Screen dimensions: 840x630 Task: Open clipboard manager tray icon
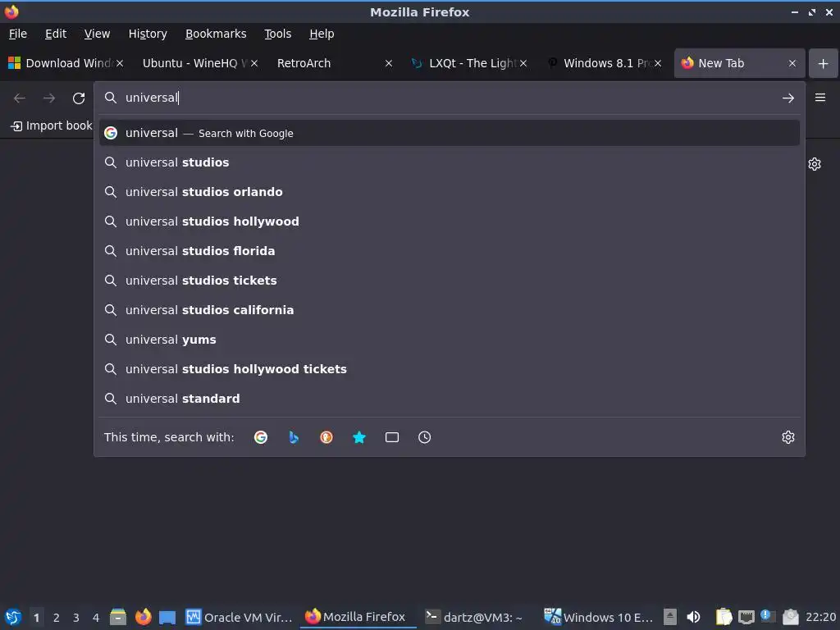(724, 617)
